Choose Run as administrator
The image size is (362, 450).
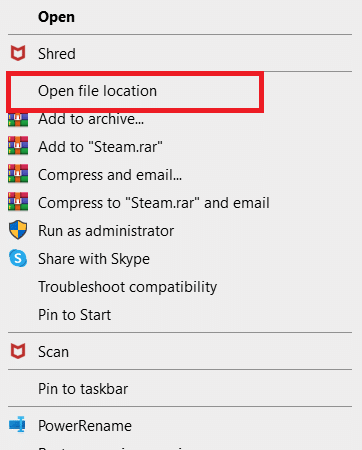(x=106, y=231)
